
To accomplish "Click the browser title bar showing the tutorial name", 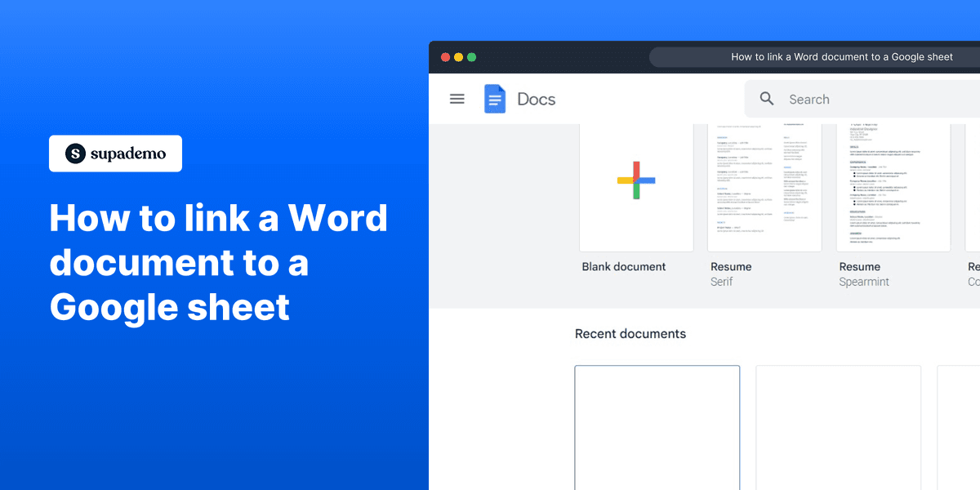I will pos(841,56).
